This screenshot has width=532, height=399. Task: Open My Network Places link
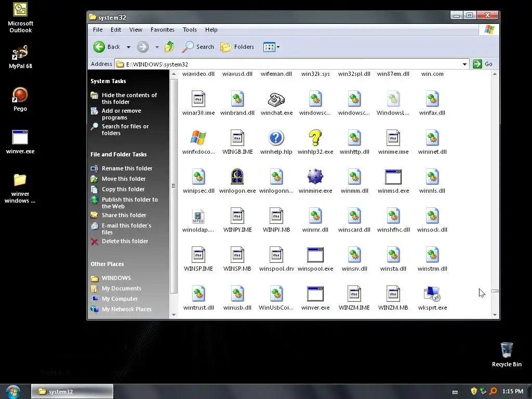(127, 309)
